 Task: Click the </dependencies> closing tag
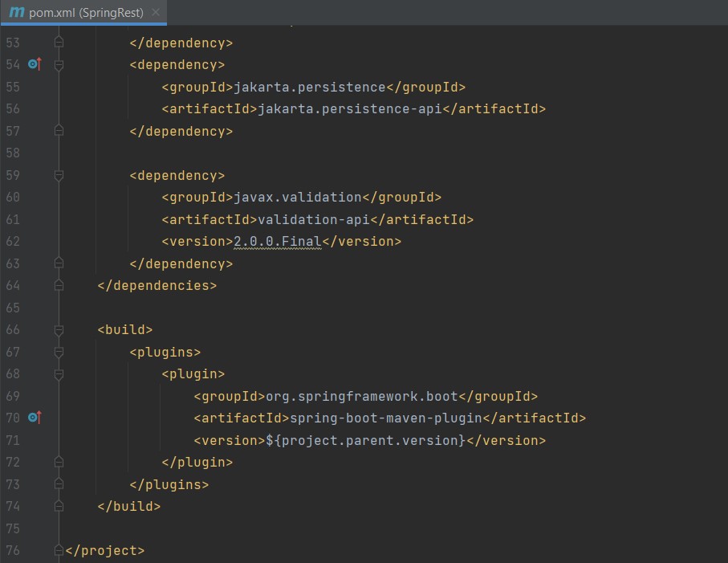click(157, 285)
